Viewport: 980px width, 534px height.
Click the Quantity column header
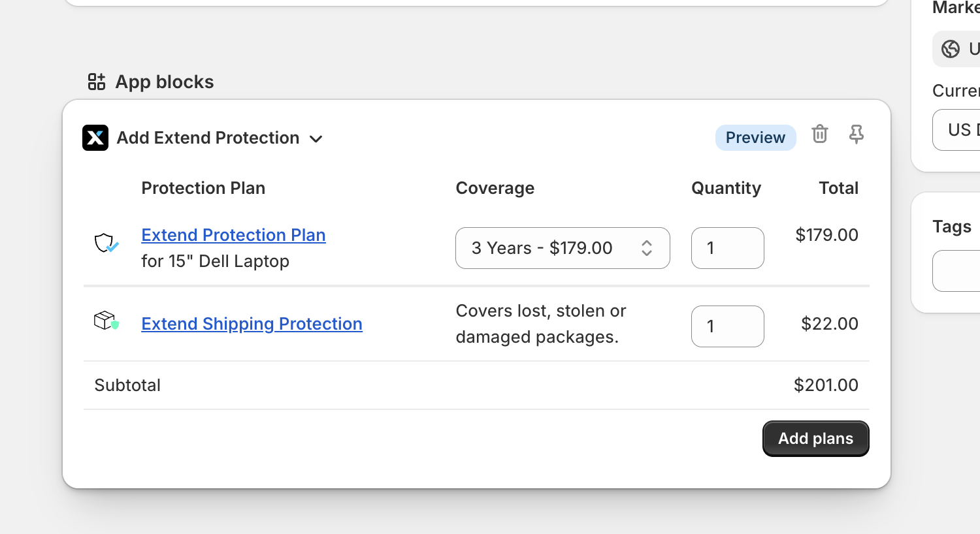tap(726, 188)
